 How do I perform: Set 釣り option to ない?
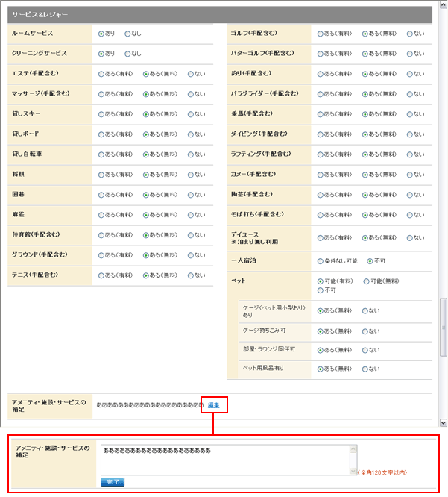point(410,74)
